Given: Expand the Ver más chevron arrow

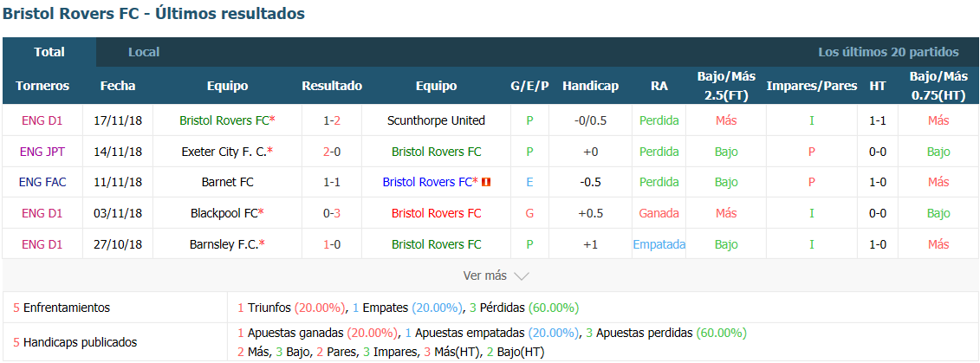Looking at the screenshot, I should 522,275.
